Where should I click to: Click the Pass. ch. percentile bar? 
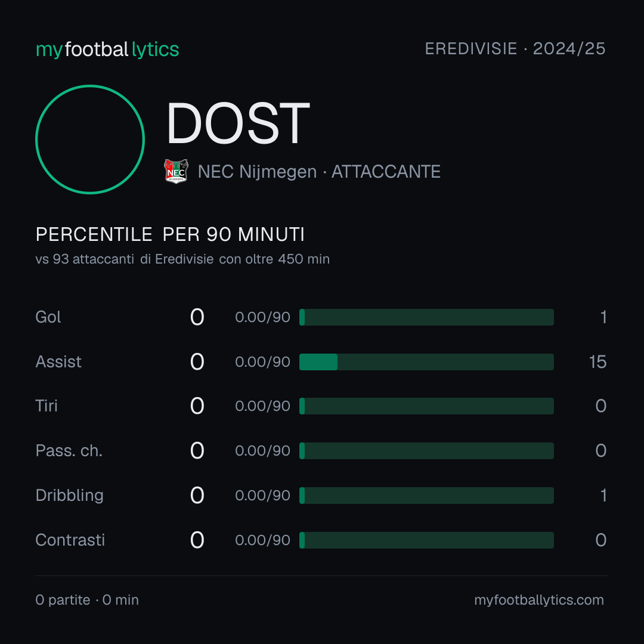[x=426, y=451]
